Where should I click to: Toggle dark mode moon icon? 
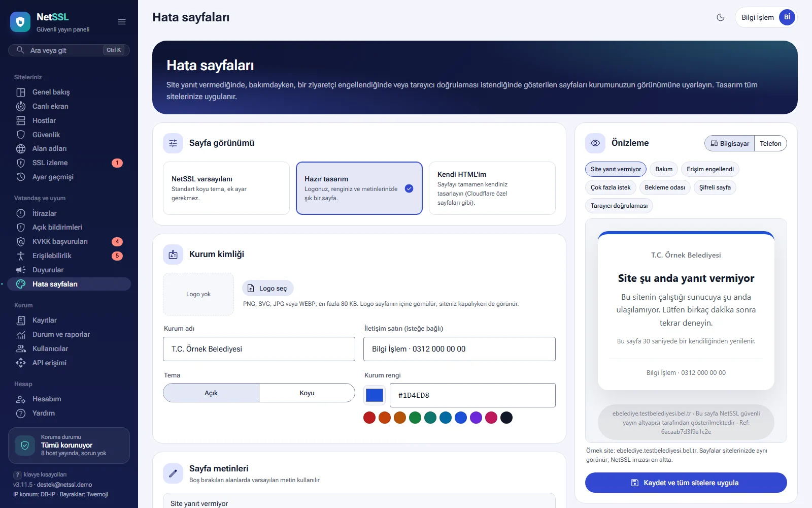[x=721, y=17]
